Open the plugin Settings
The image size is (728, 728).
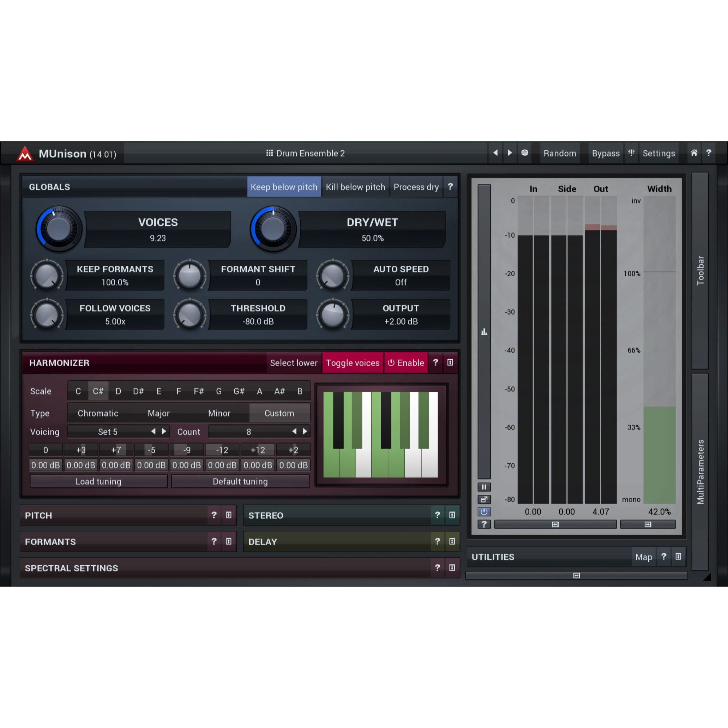coord(659,153)
